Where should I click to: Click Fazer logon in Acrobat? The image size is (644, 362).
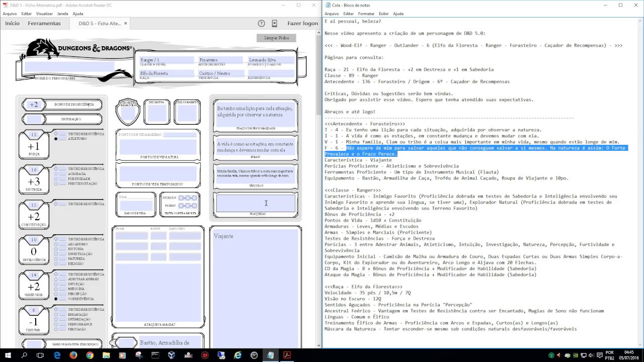302,23
